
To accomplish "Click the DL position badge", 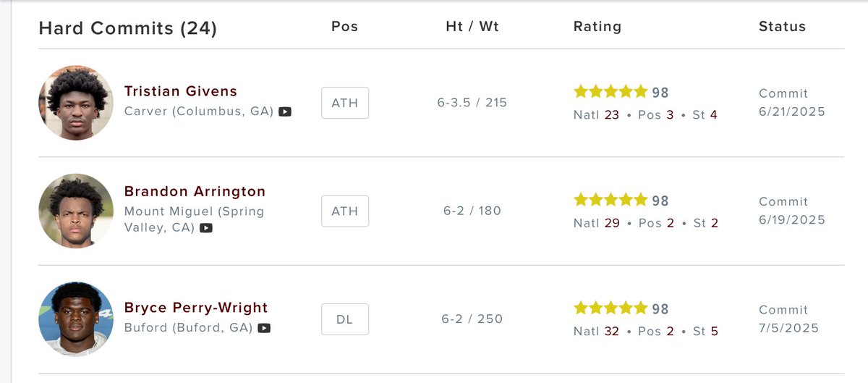I will coord(345,319).
